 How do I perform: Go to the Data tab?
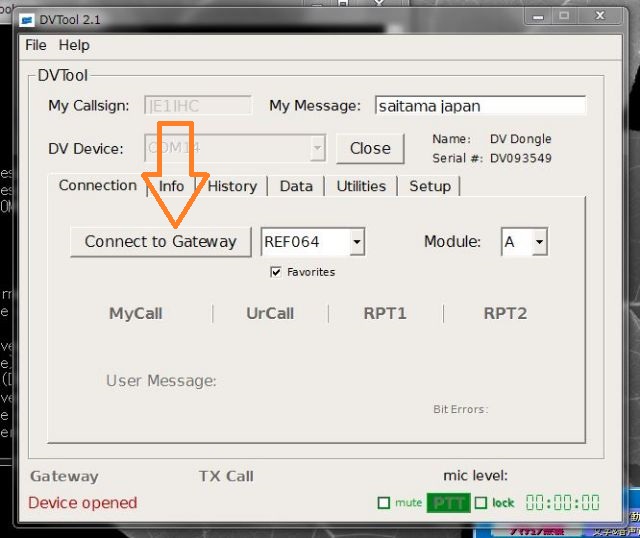296,186
